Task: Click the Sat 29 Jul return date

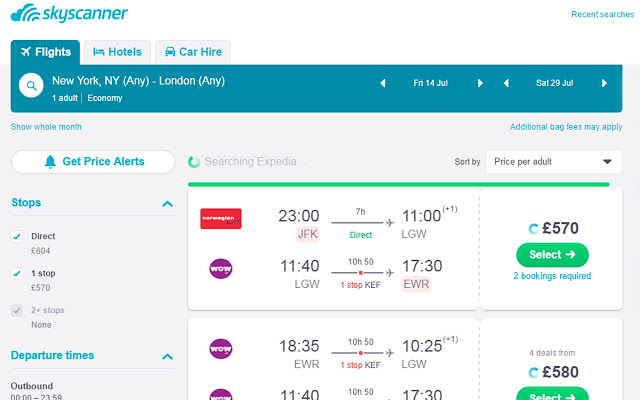Action: [555, 83]
